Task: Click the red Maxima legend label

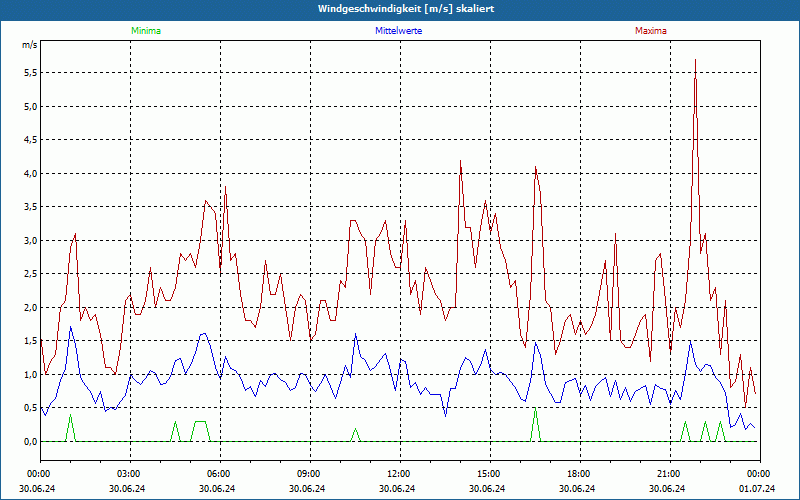Action: 651,31
